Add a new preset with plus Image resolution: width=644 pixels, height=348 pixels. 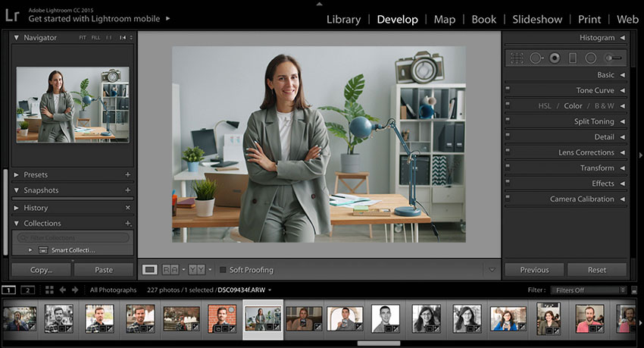click(x=128, y=174)
